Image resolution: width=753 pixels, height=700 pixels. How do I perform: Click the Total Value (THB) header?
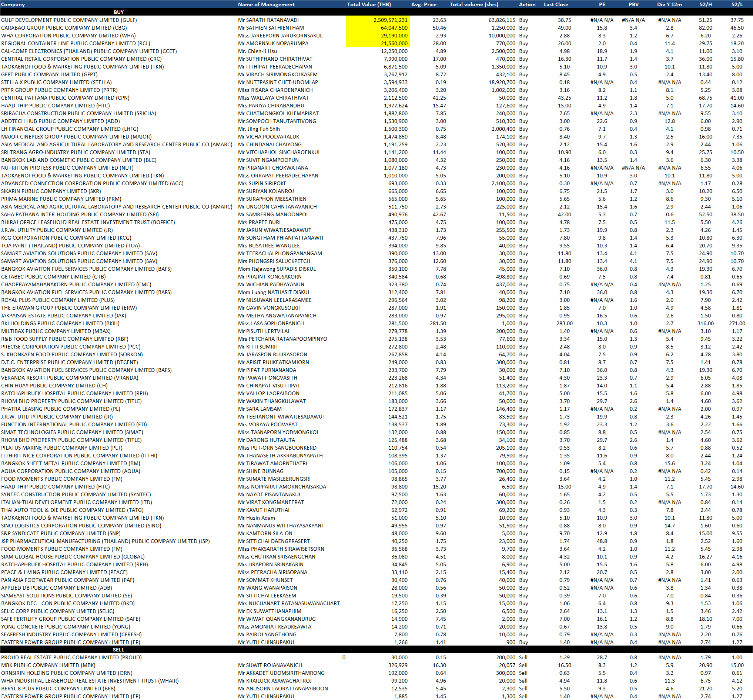tap(369, 4)
